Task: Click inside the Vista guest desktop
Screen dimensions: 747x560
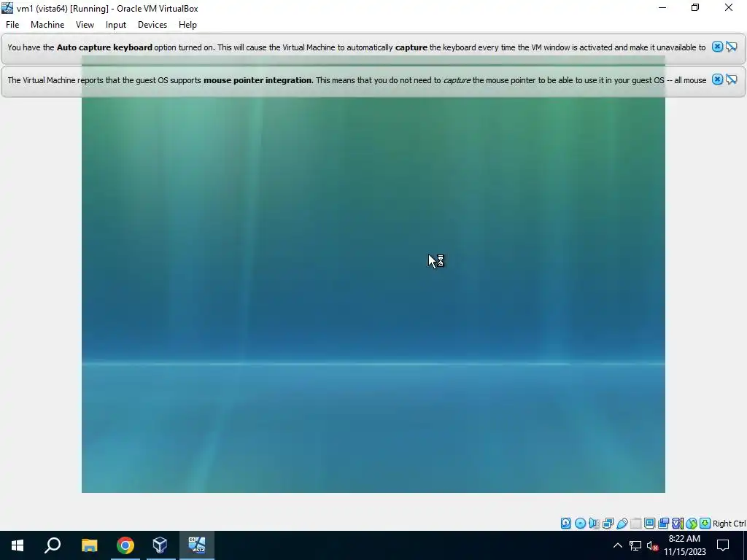Action: click(373, 295)
